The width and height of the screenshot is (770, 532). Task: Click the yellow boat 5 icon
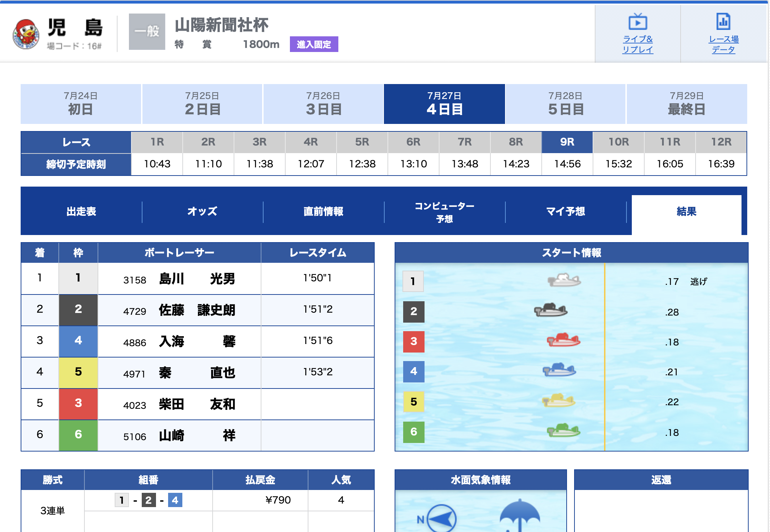click(558, 401)
